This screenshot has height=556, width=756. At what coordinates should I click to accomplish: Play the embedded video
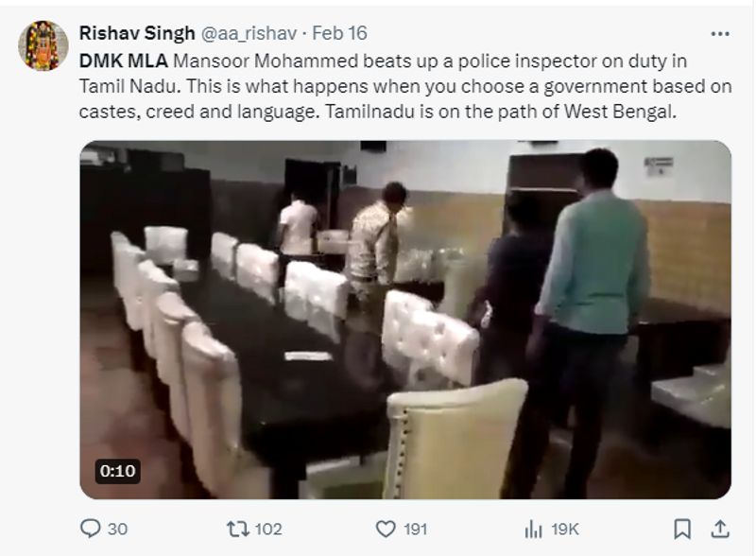pyautogui.click(x=405, y=320)
